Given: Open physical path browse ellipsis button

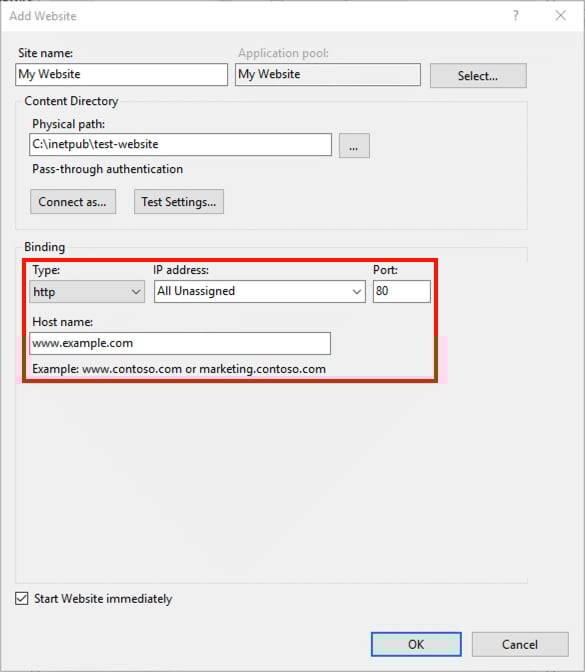Looking at the screenshot, I should (354, 146).
